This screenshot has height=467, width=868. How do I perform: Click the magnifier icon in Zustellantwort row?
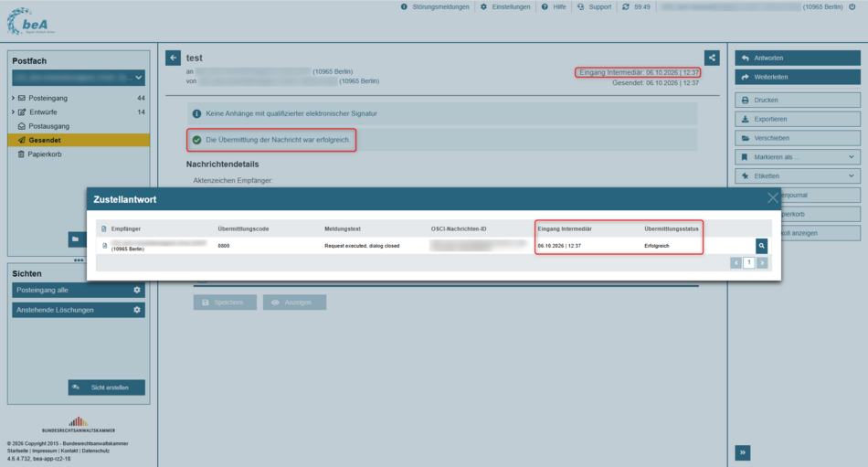(x=762, y=246)
